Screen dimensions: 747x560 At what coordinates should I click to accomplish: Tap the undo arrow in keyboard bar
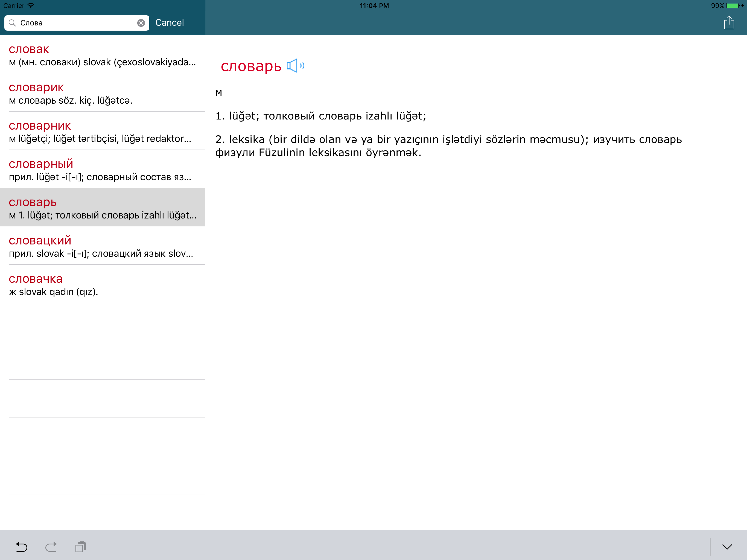[22, 547]
